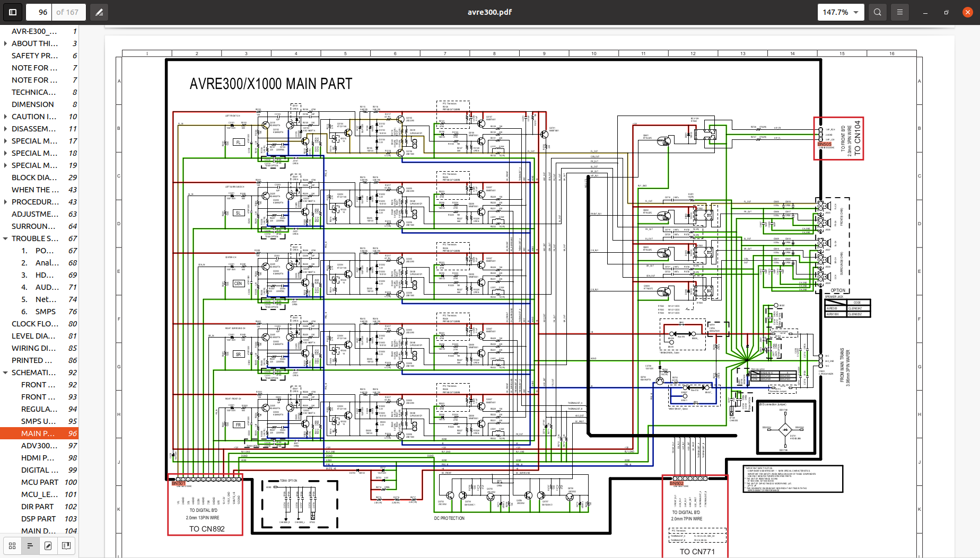The image size is (980, 558).
Task: Collapse the SCHEMATI... outline section
Action: point(5,373)
